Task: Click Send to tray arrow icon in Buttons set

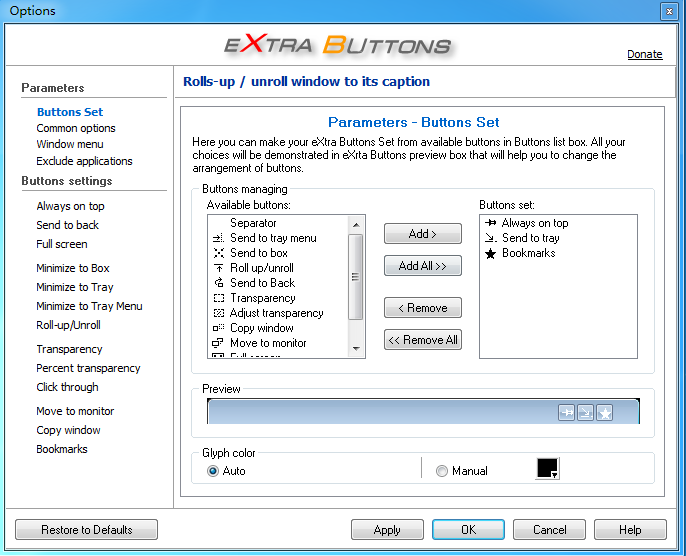Action: coord(490,238)
